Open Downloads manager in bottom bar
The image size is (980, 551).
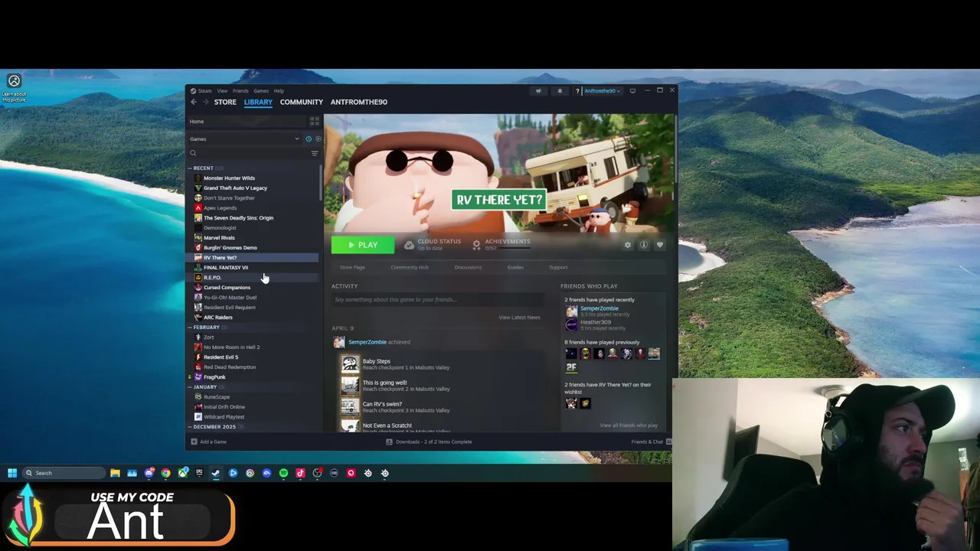point(429,442)
